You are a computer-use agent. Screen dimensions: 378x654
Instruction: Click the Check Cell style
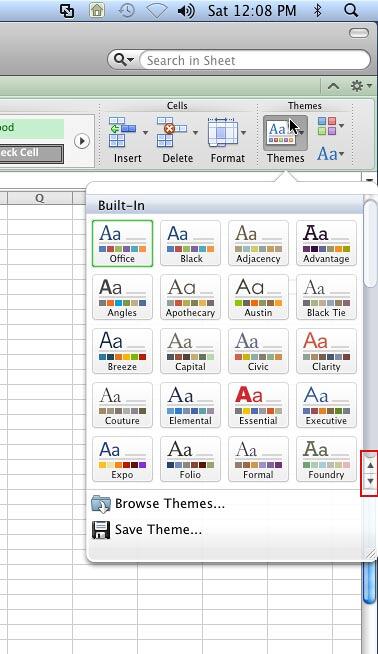pos(32,153)
